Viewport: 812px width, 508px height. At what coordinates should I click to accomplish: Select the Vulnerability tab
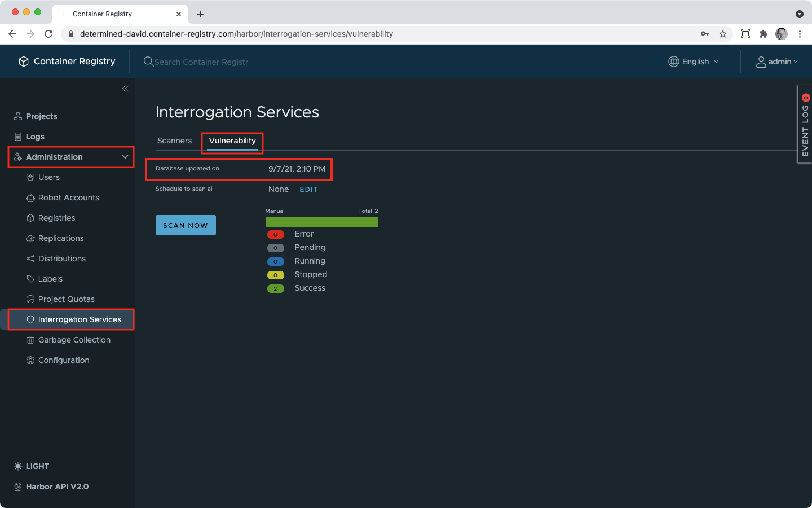pyautogui.click(x=232, y=141)
